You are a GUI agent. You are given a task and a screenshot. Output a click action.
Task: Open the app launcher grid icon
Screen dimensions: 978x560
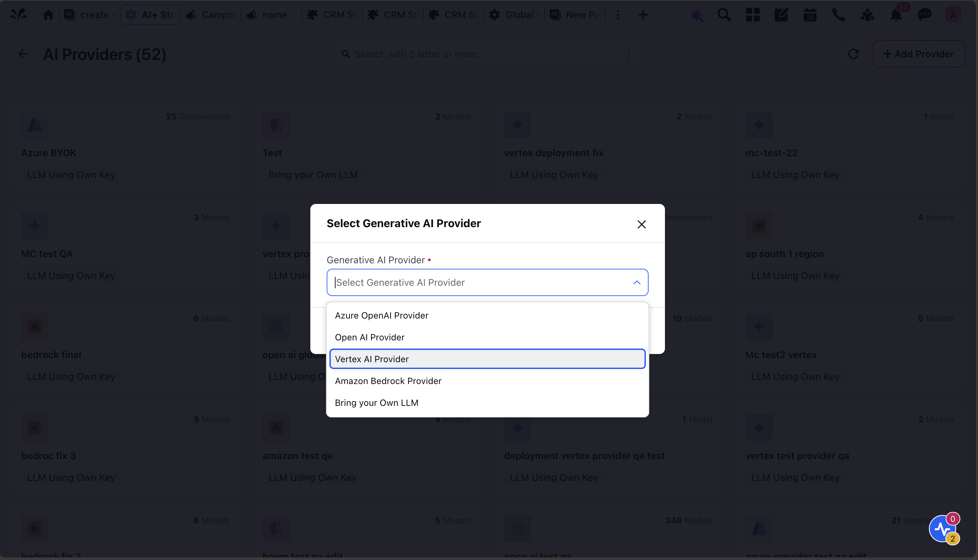click(753, 15)
